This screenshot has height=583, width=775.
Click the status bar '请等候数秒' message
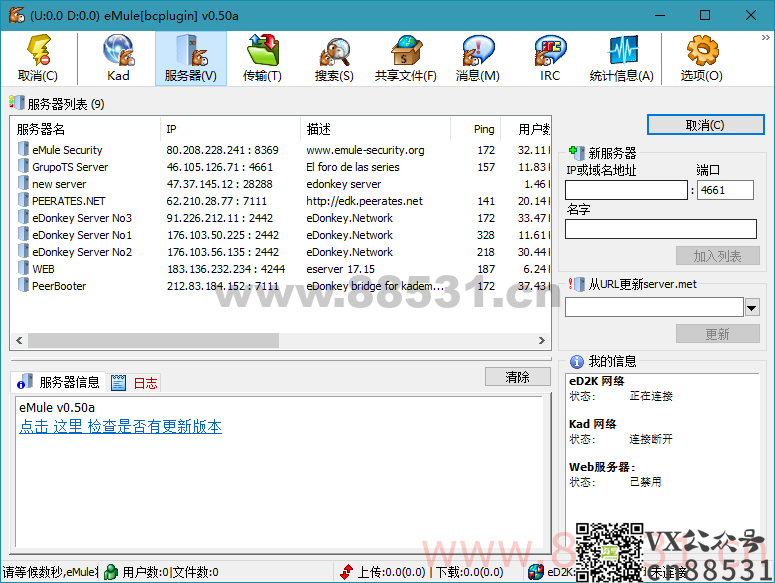[x=49, y=572]
